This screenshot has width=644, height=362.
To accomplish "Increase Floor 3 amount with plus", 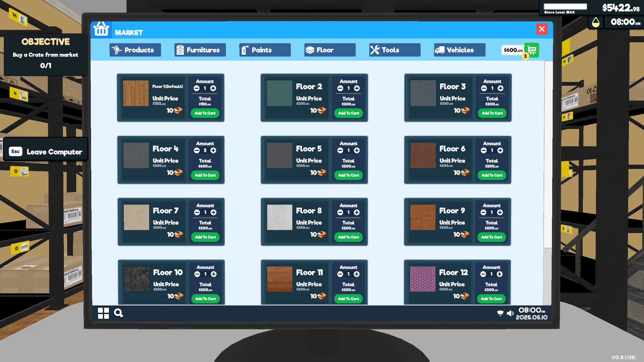I will coord(501,88).
